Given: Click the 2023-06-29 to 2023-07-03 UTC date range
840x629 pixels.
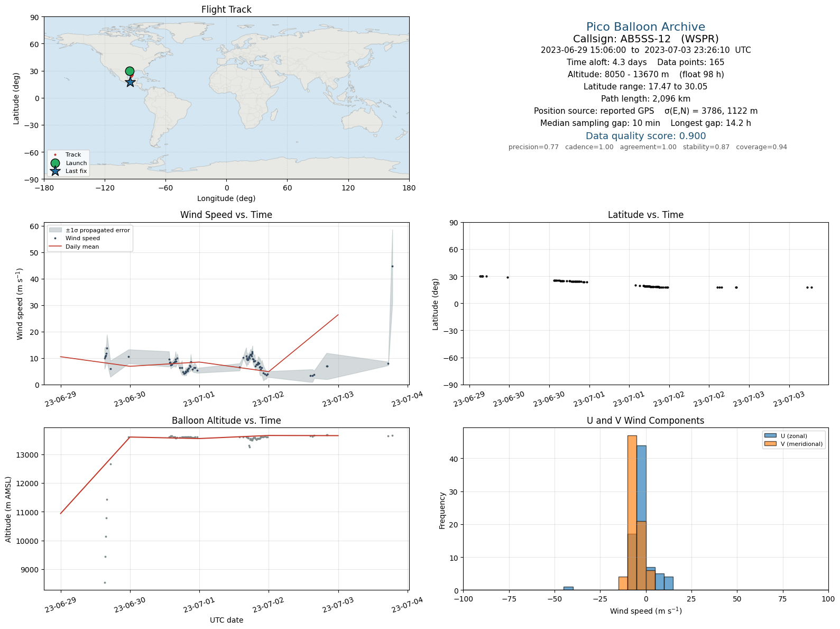Looking at the screenshot, I should pyautogui.click(x=645, y=50).
